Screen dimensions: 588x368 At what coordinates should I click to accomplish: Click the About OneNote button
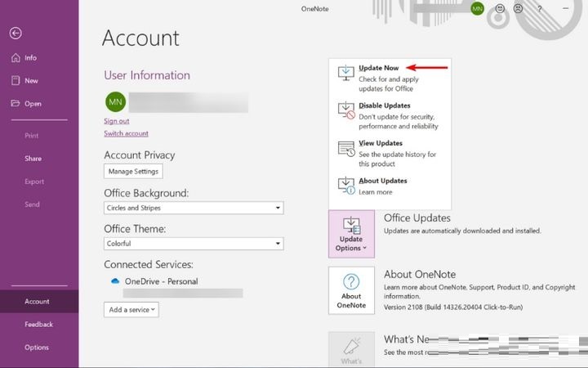pyautogui.click(x=351, y=290)
